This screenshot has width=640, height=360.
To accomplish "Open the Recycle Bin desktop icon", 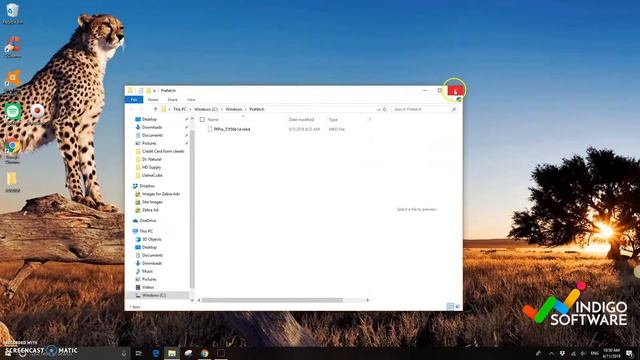I will pos(12,12).
